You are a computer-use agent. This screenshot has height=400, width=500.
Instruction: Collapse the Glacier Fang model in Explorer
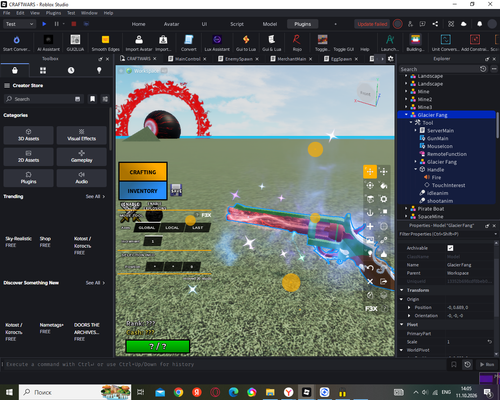(406, 115)
